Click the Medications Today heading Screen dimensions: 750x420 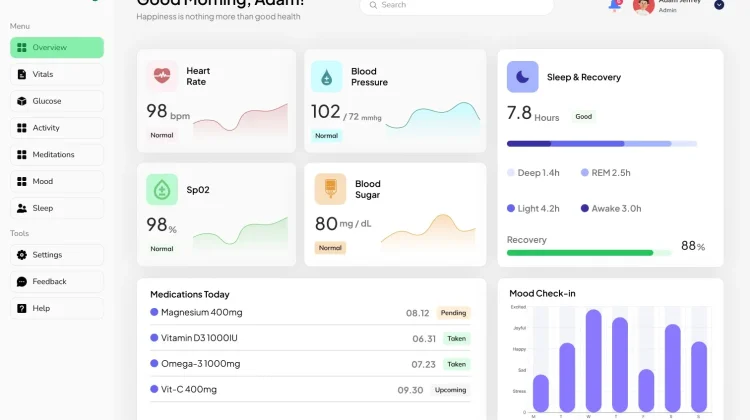point(190,294)
